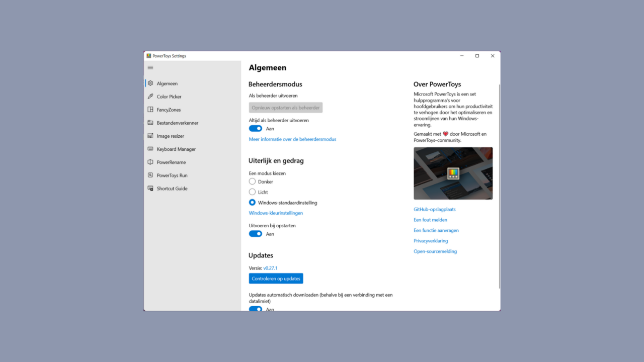Switch to Bestandenverkenner settings

click(x=193, y=123)
